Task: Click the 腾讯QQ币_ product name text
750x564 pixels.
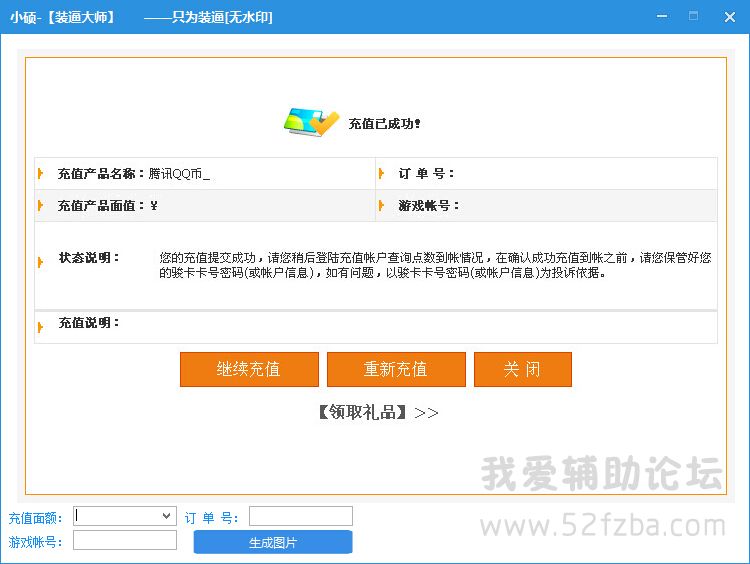Action: coord(179,174)
